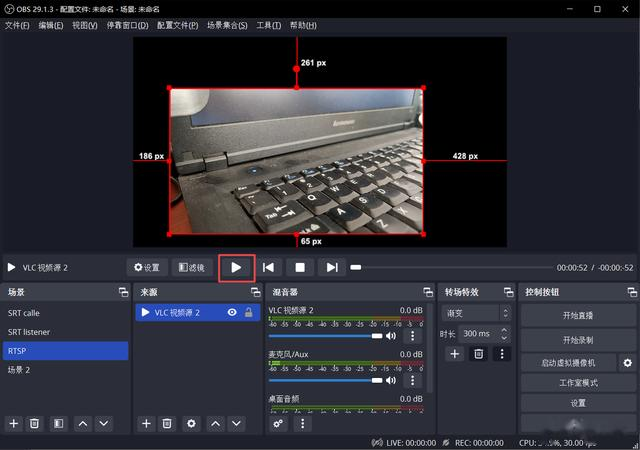Pop out the 混音器 dock panel
The width and height of the screenshot is (640, 450).
pyautogui.click(x=428, y=292)
